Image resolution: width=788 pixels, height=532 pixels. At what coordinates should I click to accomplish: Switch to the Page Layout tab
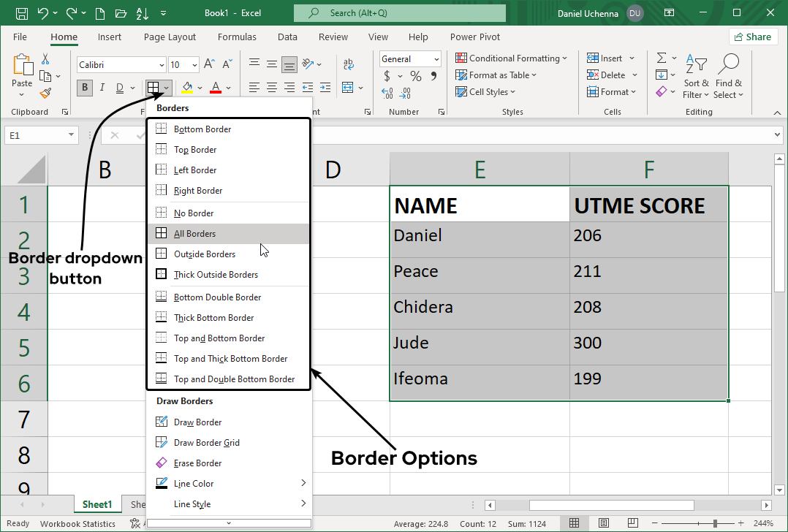pyautogui.click(x=170, y=37)
